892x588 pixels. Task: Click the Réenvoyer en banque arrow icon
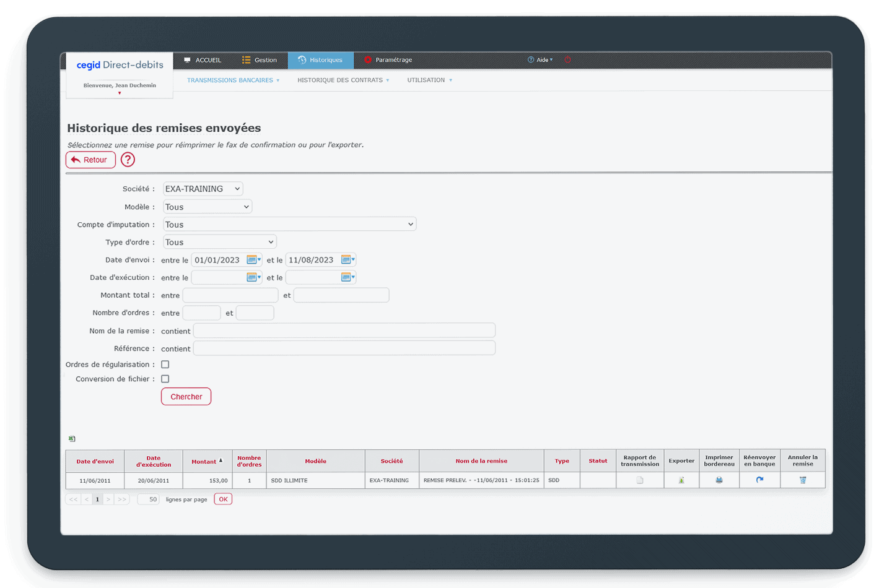[759, 480]
